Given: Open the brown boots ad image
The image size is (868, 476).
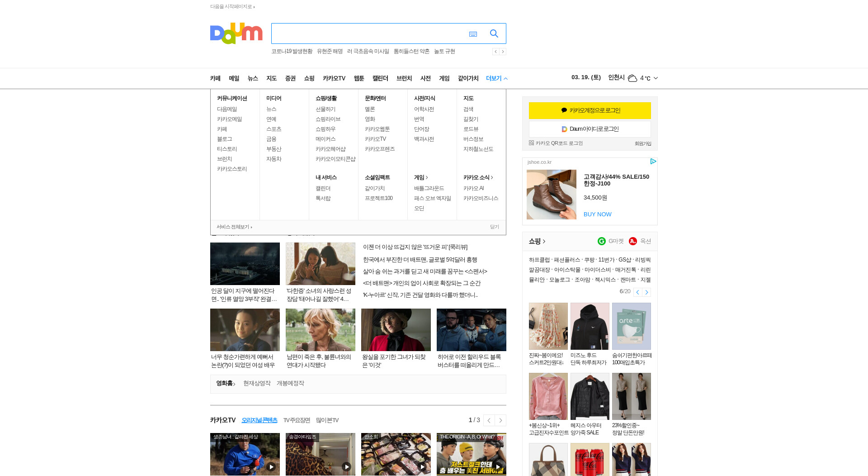Looking at the screenshot, I should coord(552,195).
